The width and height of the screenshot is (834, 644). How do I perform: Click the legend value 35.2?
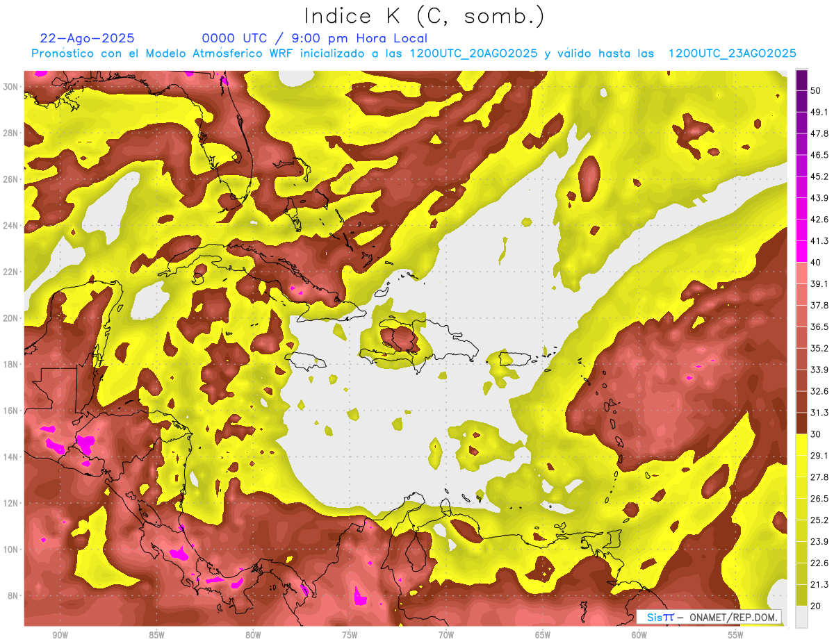(x=819, y=348)
